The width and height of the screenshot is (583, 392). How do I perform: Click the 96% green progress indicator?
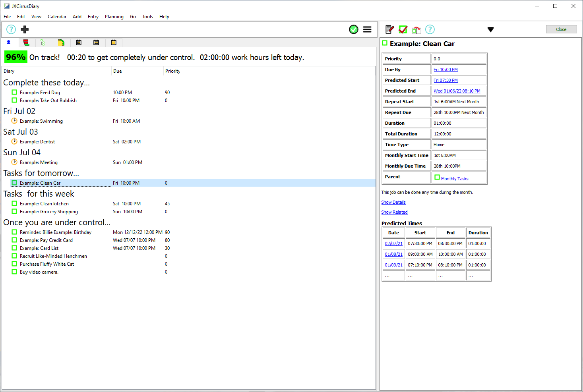16,57
